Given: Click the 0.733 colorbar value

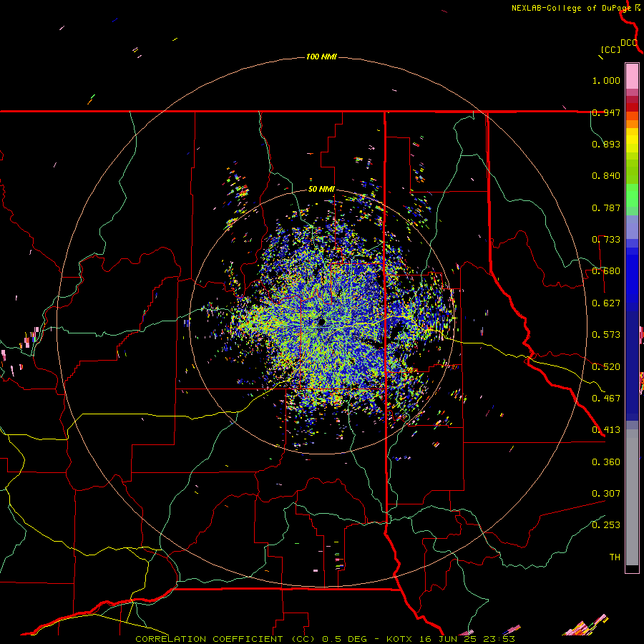Looking at the screenshot, I should [x=606, y=240].
